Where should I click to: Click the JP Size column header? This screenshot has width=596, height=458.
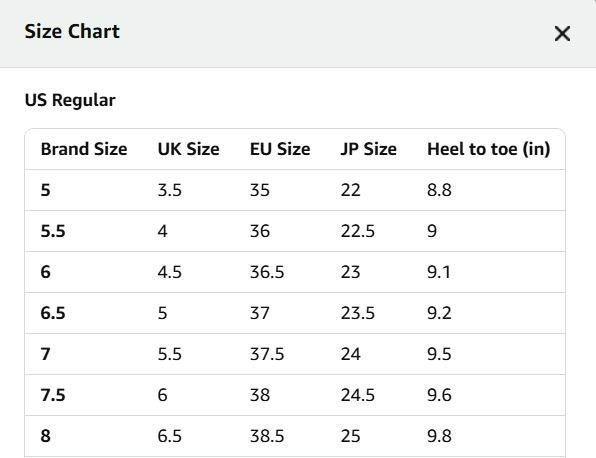[x=368, y=149]
